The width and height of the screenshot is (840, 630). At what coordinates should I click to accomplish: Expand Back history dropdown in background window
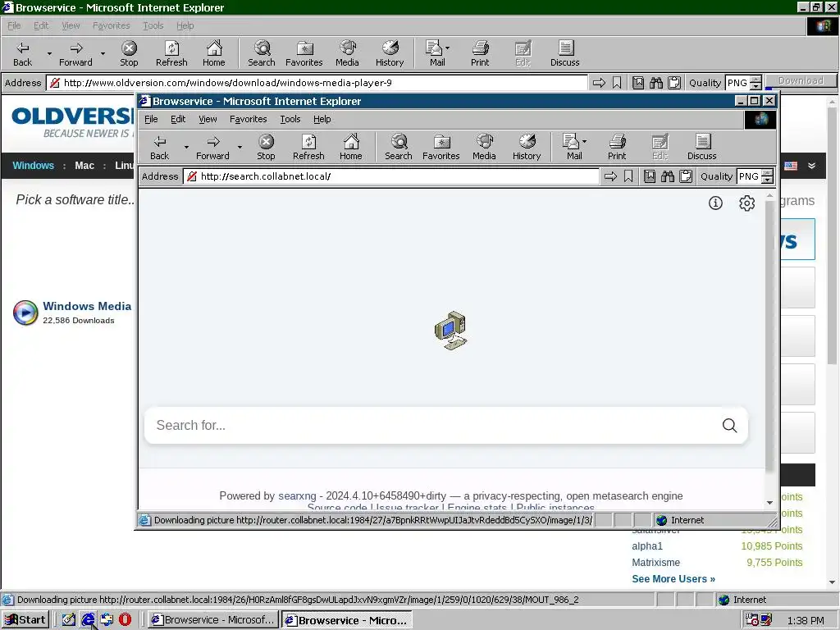coord(49,53)
